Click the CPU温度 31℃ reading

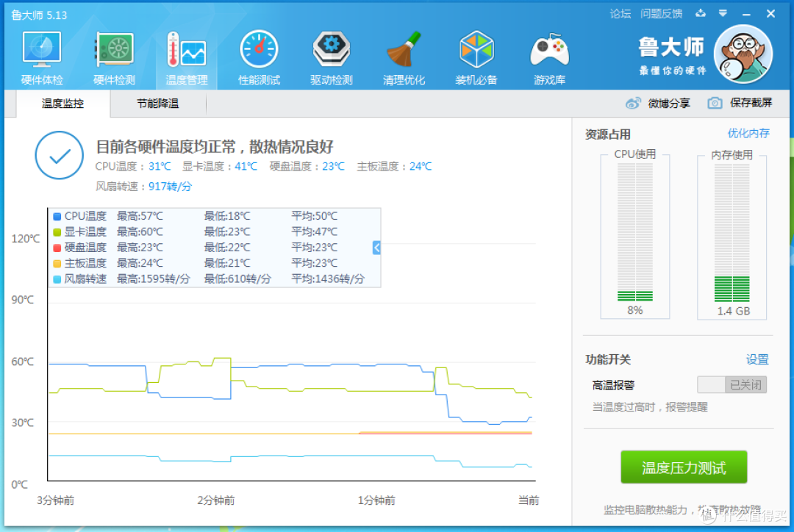(133, 167)
